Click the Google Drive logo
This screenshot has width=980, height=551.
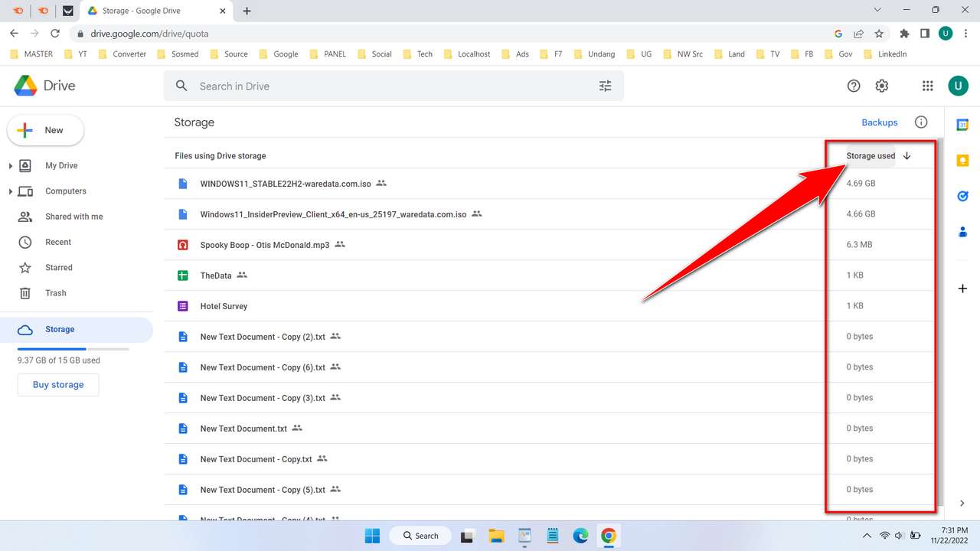click(x=44, y=86)
